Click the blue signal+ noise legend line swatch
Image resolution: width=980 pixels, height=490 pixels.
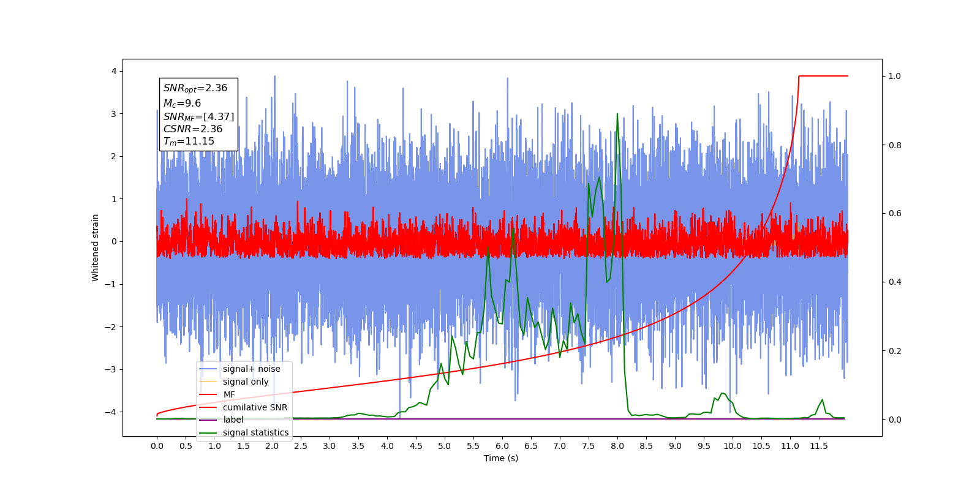click(208, 369)
